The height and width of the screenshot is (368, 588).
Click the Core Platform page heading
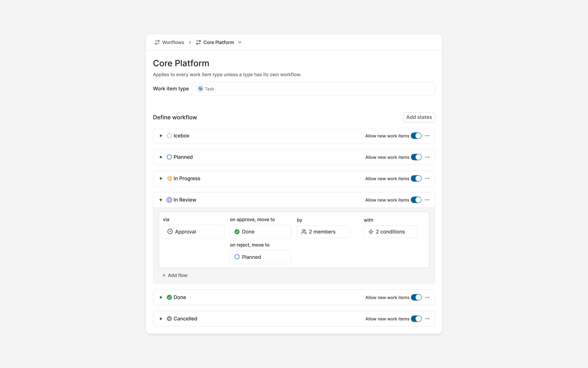[x=181, y=63]
